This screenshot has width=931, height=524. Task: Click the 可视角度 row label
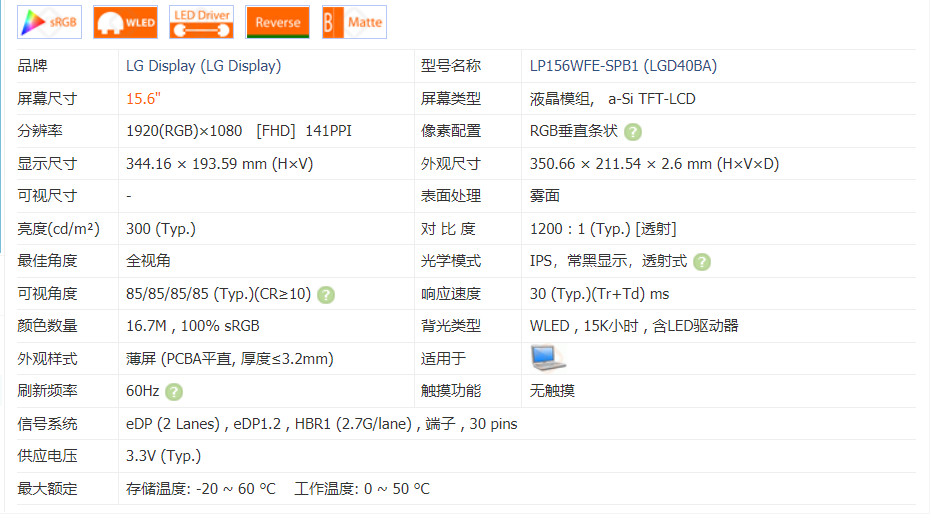point(47,294)
